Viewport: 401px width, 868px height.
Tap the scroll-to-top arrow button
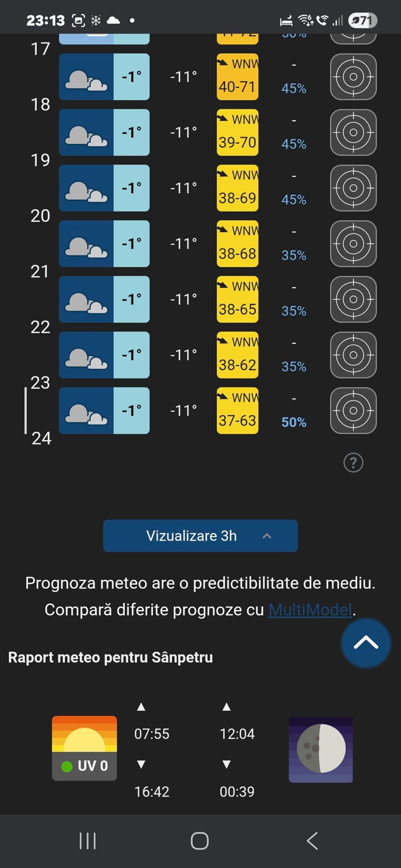[x=365, y=643]
